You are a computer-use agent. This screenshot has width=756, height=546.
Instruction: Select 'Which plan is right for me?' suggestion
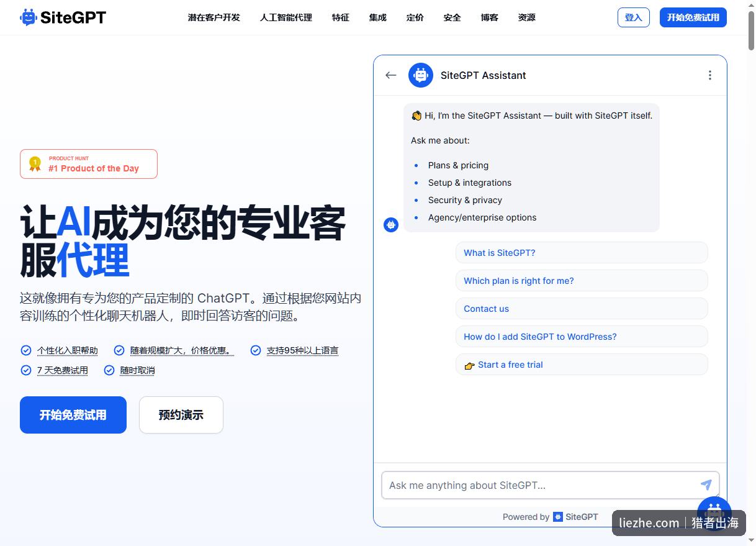582,281
